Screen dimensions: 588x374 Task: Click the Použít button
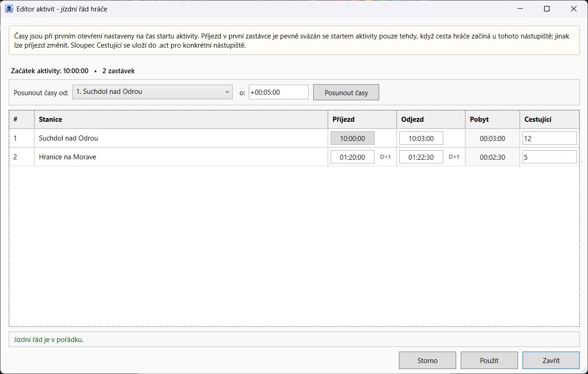489,360
